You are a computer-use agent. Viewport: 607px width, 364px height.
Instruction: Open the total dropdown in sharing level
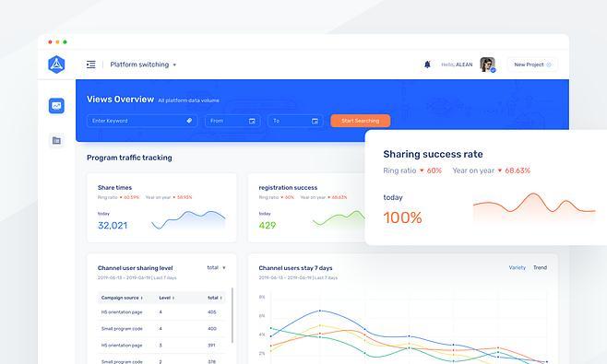(x=217, y=267)
